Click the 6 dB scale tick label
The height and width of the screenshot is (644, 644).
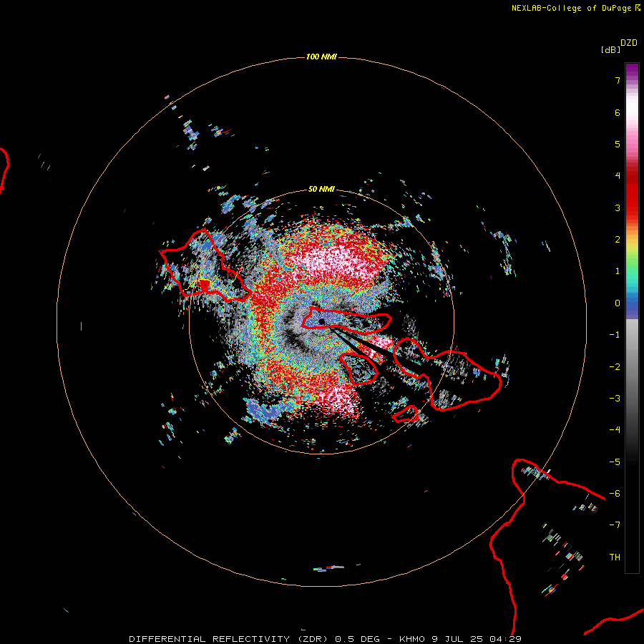click(618, 112)
